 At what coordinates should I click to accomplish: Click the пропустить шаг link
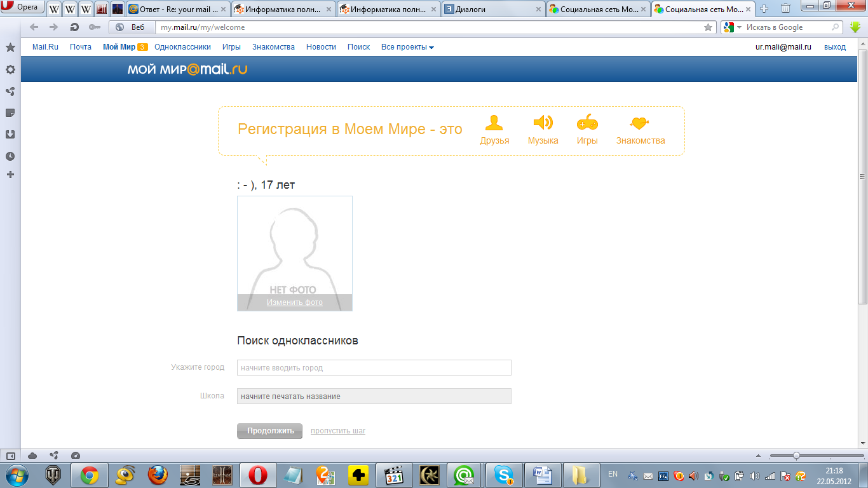pos(338,431)
